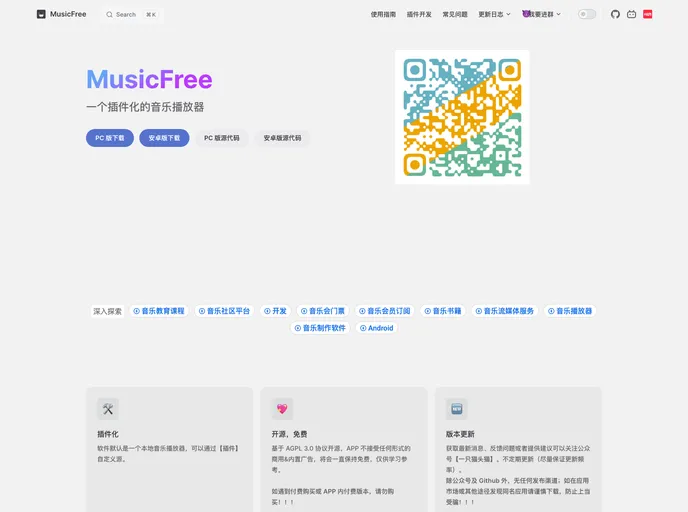
Task: Click the NEW icon in 版本更新 card
Action: click(456, 409)
